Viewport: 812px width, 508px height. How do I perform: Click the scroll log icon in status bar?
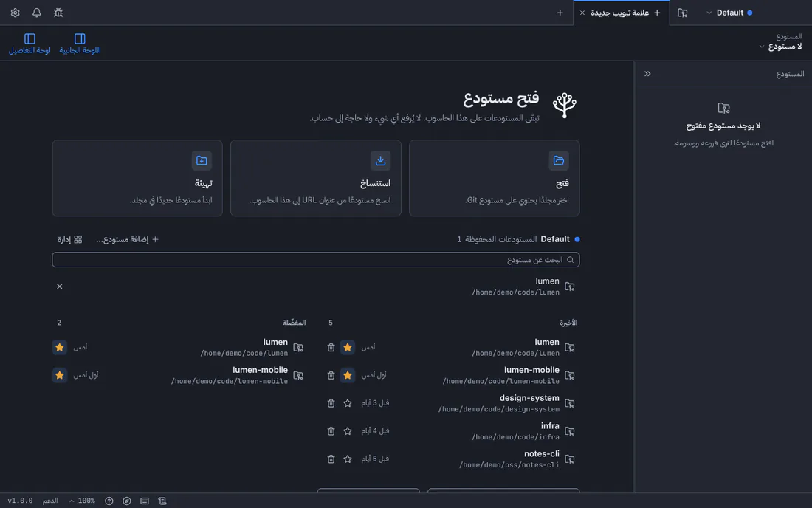(x=162, y=501)
